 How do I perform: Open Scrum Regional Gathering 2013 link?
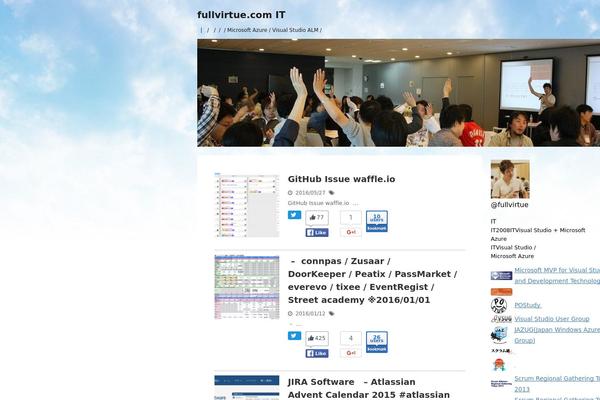557,384
